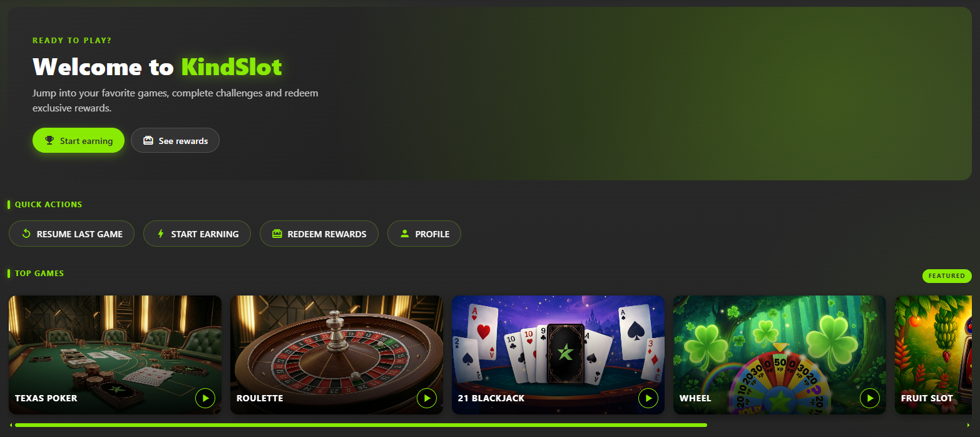Open the Fruit Slot game card
The height and width of the screenshot is (437, 980).
[x=937, y=355]
